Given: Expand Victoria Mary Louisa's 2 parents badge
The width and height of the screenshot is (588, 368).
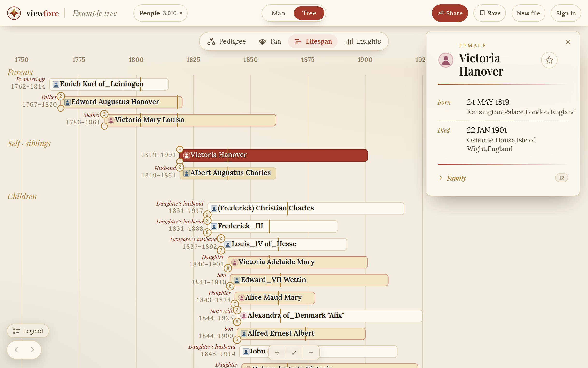Looking at the screenshot, I should point(104,114).
